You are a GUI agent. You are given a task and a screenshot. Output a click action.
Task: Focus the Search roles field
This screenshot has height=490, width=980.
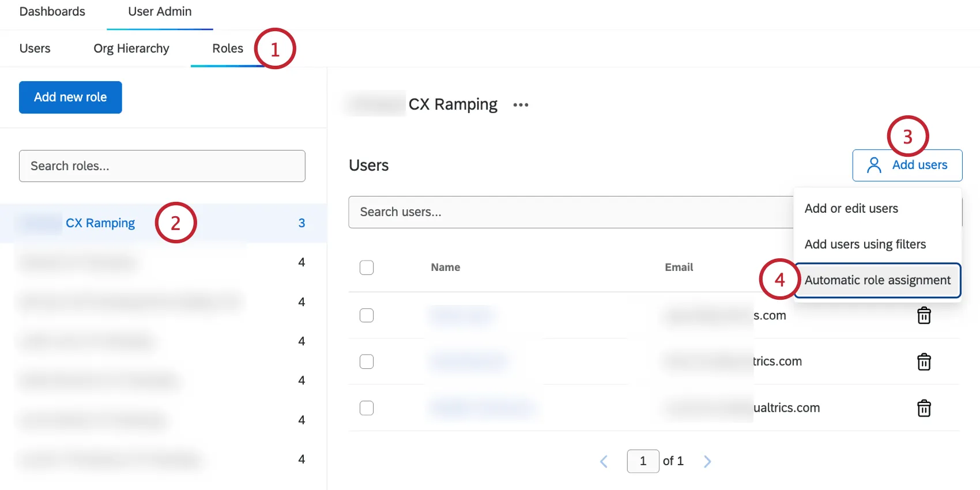point(162,166)
